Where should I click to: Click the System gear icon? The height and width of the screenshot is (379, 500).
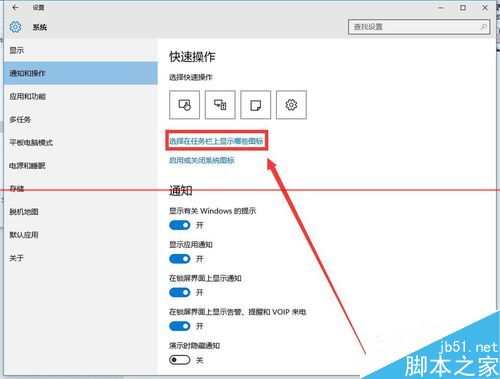(15, 27)
